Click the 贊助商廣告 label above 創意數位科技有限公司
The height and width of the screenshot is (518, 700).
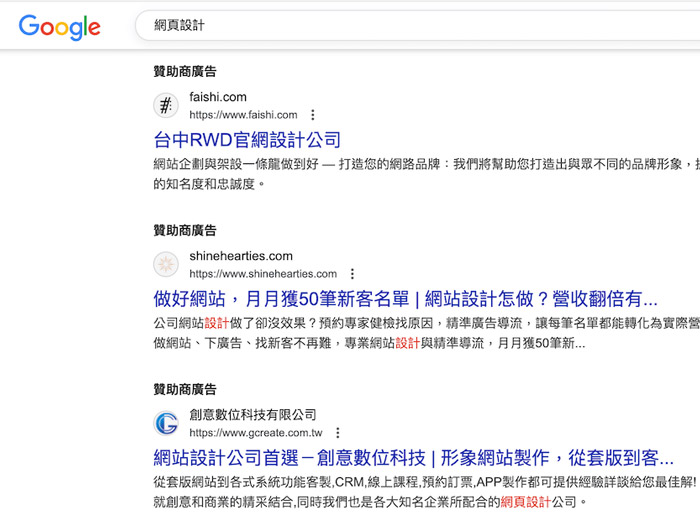click(185, 389)
